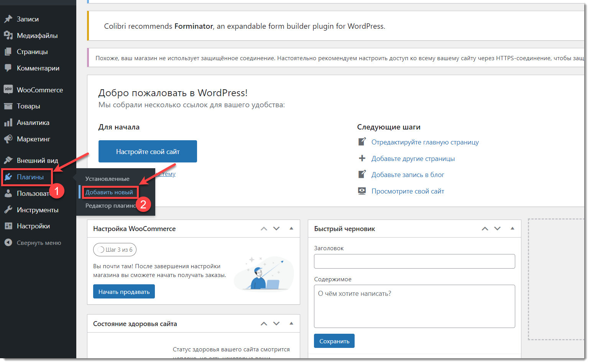Open the Добавьте другие страницы link

pyautogui.click(x=413, y=158)
